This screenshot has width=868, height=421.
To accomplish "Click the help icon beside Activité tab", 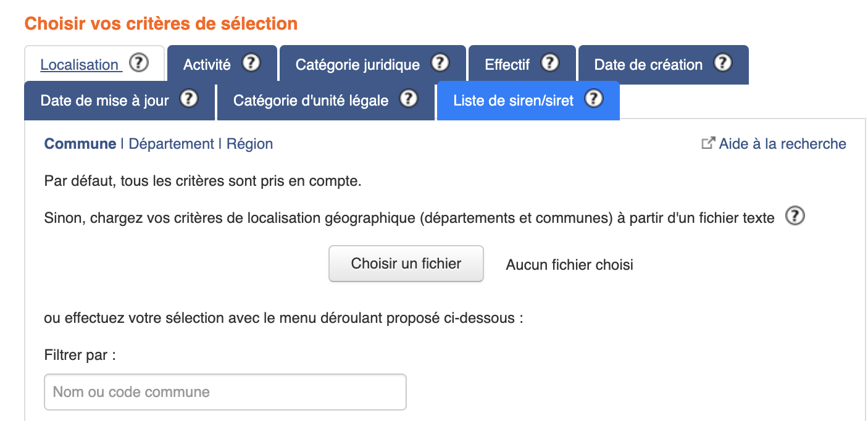I will pos(251,64).
